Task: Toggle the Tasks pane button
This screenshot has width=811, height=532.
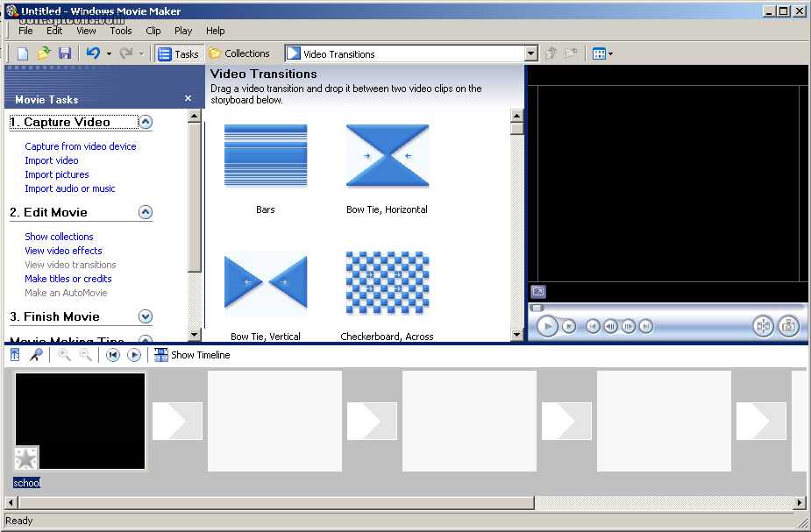Action: (179, 53)
